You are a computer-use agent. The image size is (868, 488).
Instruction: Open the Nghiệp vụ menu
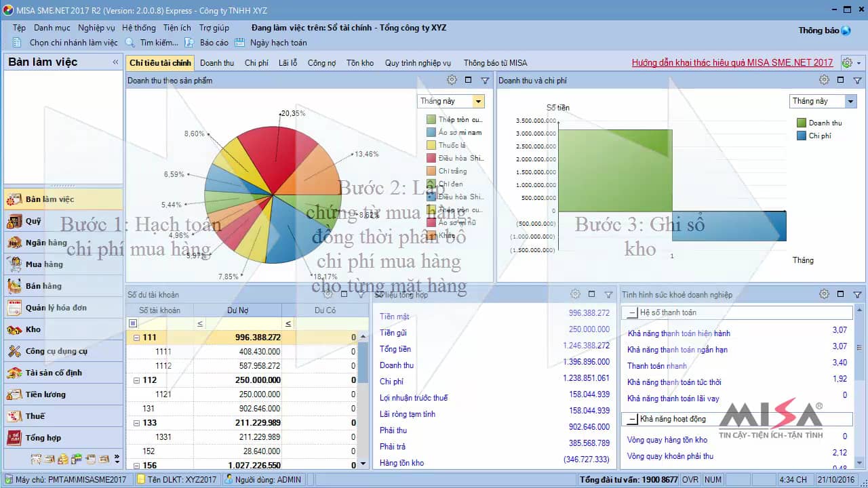[x=96, y=28]
